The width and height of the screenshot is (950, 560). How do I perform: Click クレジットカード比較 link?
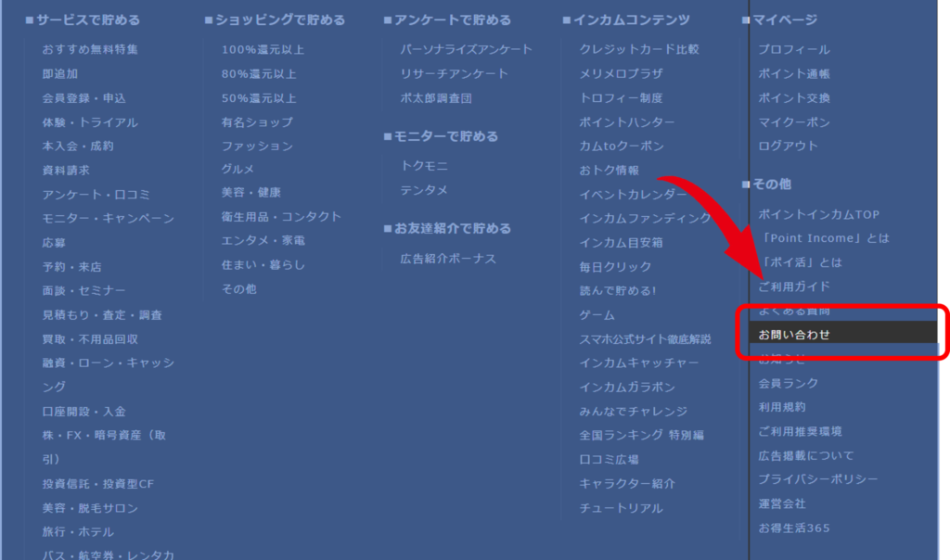tap(639, 49)
